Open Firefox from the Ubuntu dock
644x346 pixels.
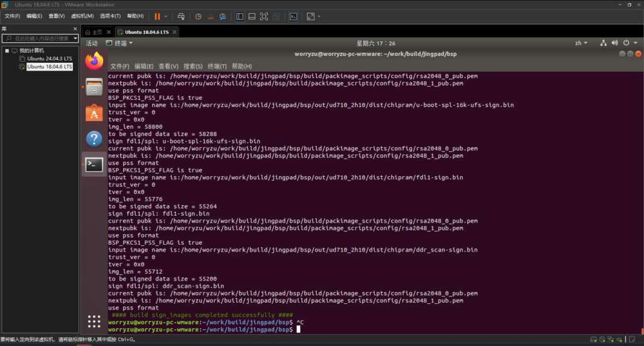tap(94, 61)
